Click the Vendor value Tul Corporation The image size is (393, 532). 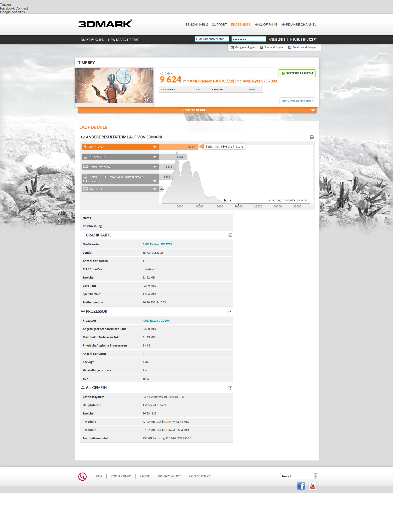pos(153,253)
